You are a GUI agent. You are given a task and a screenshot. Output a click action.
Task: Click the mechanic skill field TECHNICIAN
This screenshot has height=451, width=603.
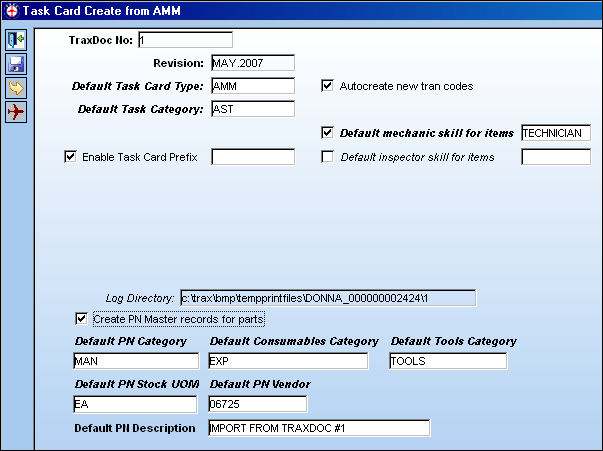556,133
